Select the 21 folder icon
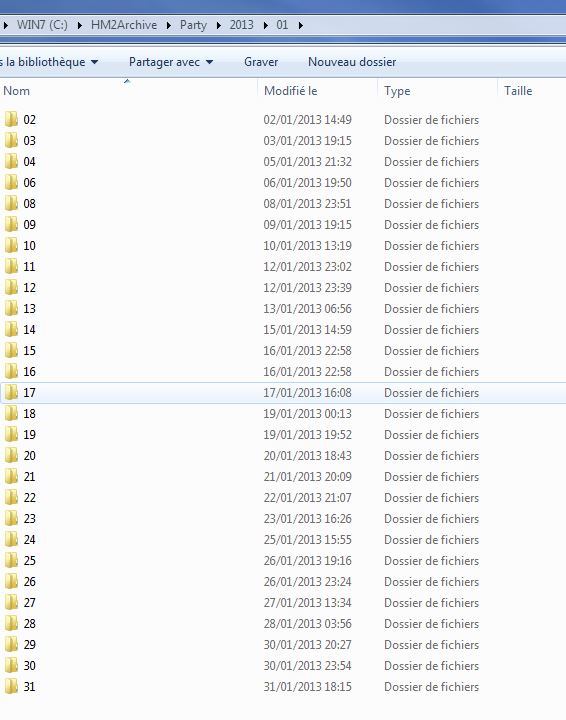The height and width of the screenshot is (720, 566). (11, 477)
